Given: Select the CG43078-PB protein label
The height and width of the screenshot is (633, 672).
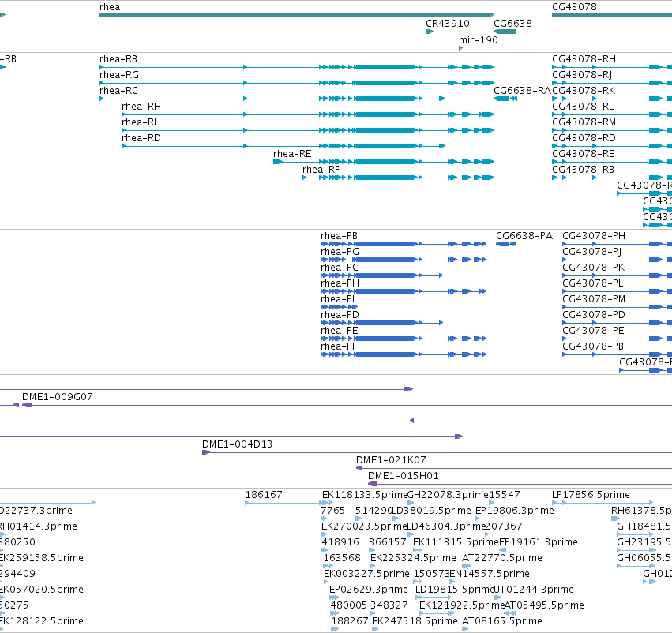Looking at the screenshot, I should click(x=593, y=347).
